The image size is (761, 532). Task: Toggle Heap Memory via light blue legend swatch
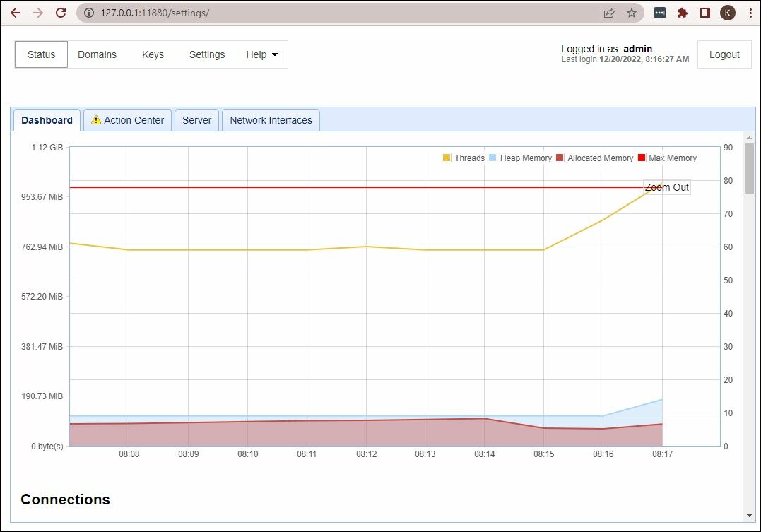pos(492,158)
